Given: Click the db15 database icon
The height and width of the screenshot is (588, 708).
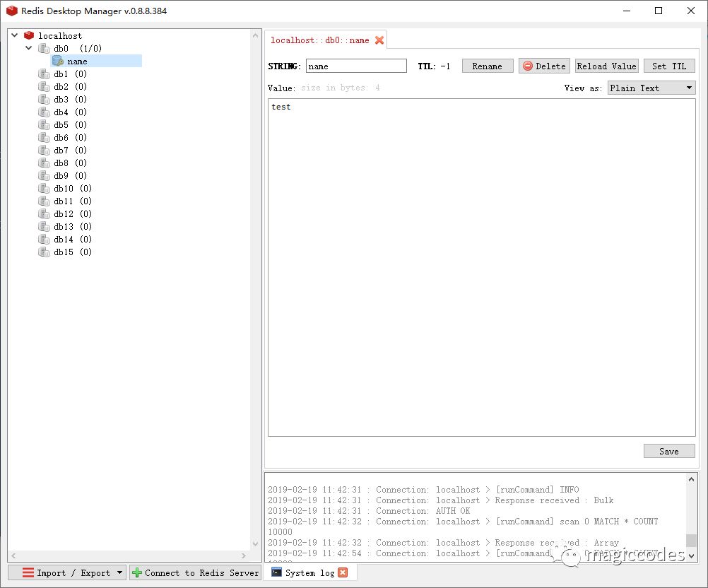Looking at the screenshot, I should [44, 252].
